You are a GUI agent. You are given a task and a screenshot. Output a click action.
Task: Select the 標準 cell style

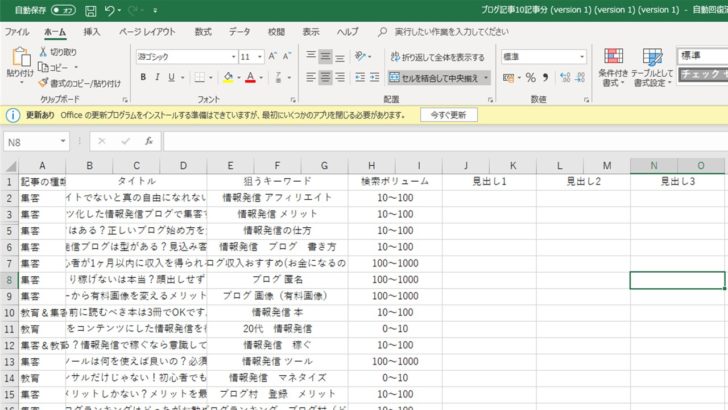pos(702,56)
